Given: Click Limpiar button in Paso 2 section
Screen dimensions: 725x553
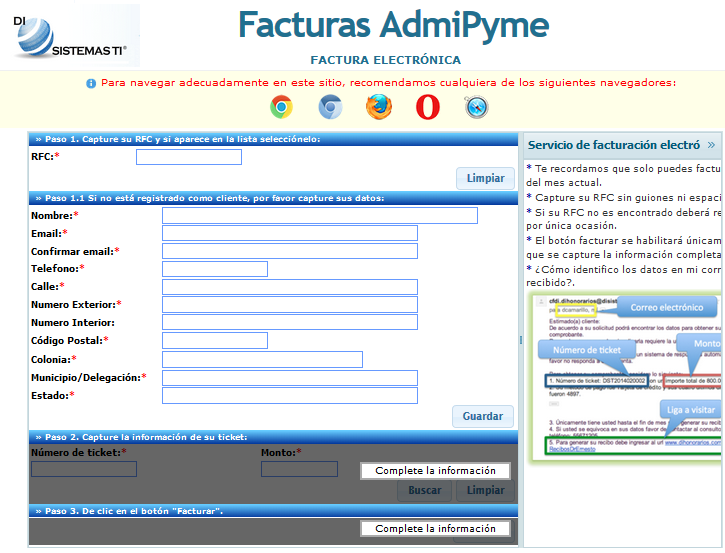Looking at the screenshot, I should point(485,491).
